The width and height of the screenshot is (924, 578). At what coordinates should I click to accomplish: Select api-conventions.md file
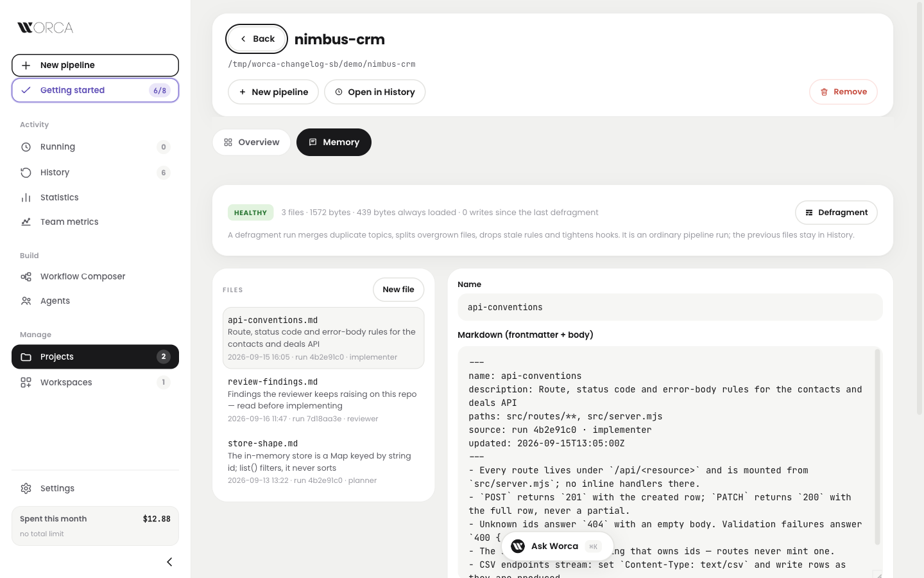point(323,338)
